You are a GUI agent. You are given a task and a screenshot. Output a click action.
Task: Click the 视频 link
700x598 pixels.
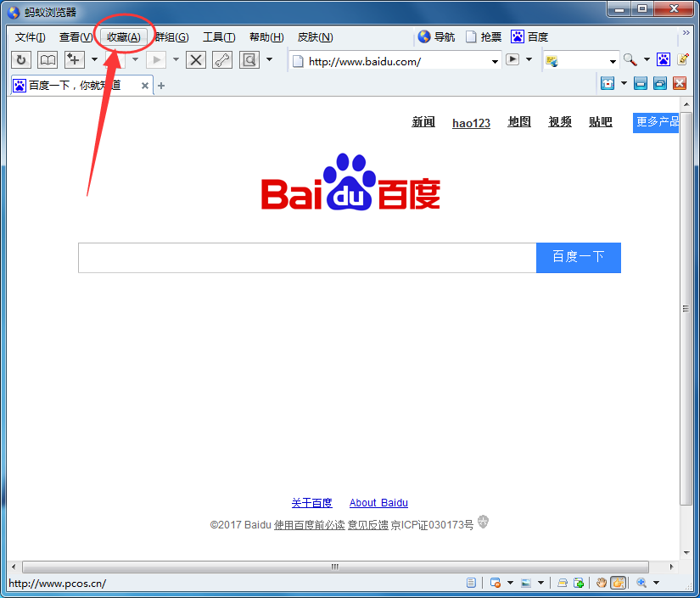click(560, 122)
